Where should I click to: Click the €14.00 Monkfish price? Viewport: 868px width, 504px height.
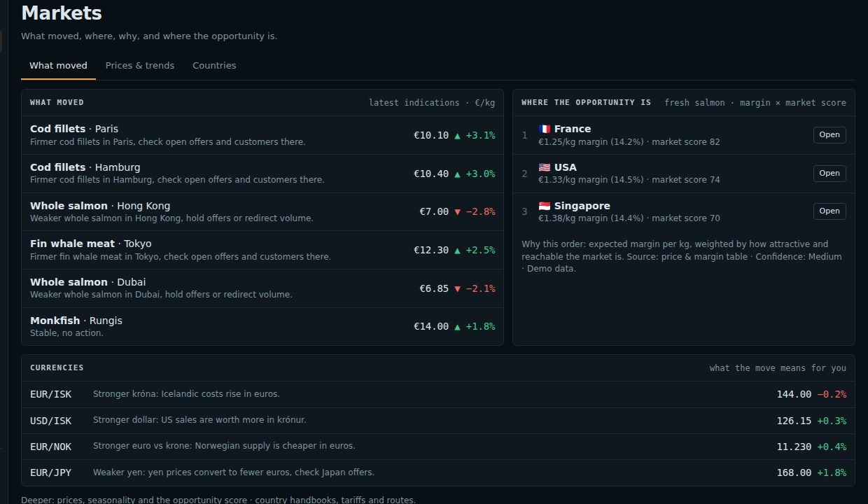pyautogui.click(x=431, y=326)
